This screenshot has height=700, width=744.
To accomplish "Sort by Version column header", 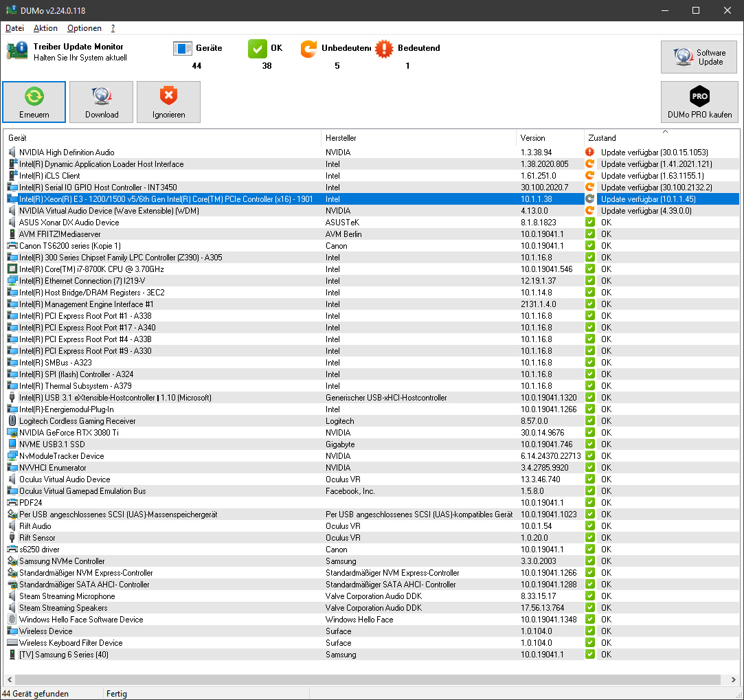I will pyautogui.click(x=550, y=137).
